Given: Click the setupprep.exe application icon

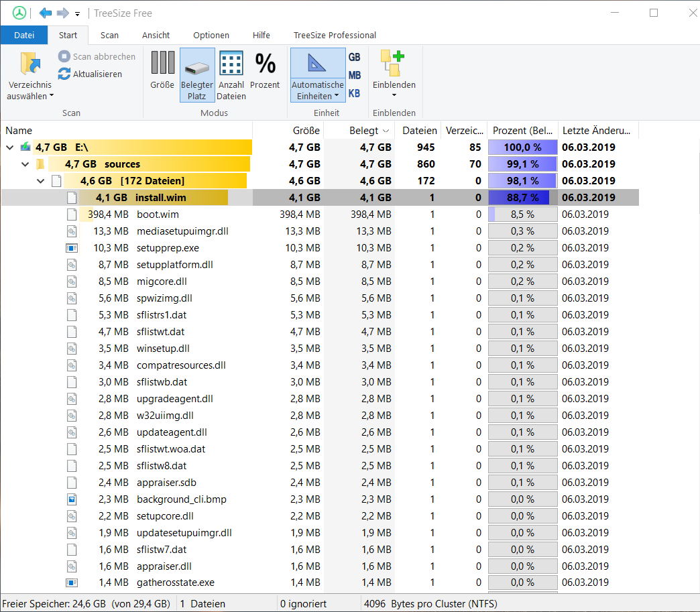Looking at the screenshot, I should 72,248.
